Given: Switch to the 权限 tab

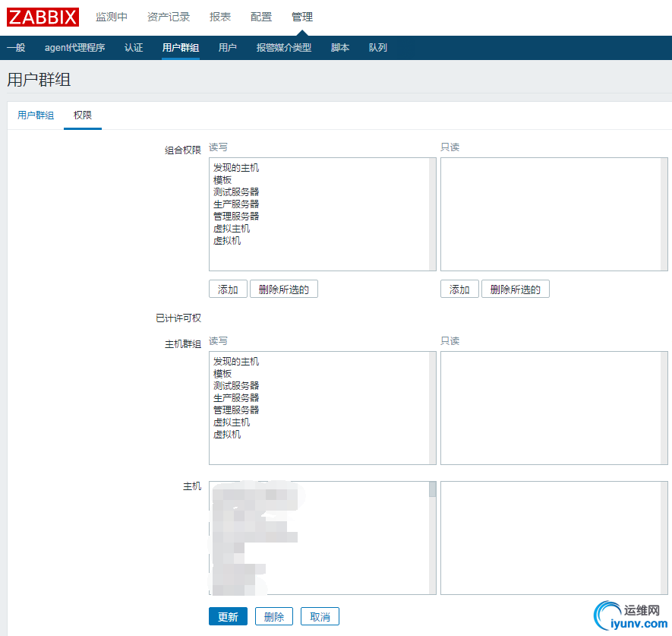Looking at the screenshot, I should tap(83, 115).
